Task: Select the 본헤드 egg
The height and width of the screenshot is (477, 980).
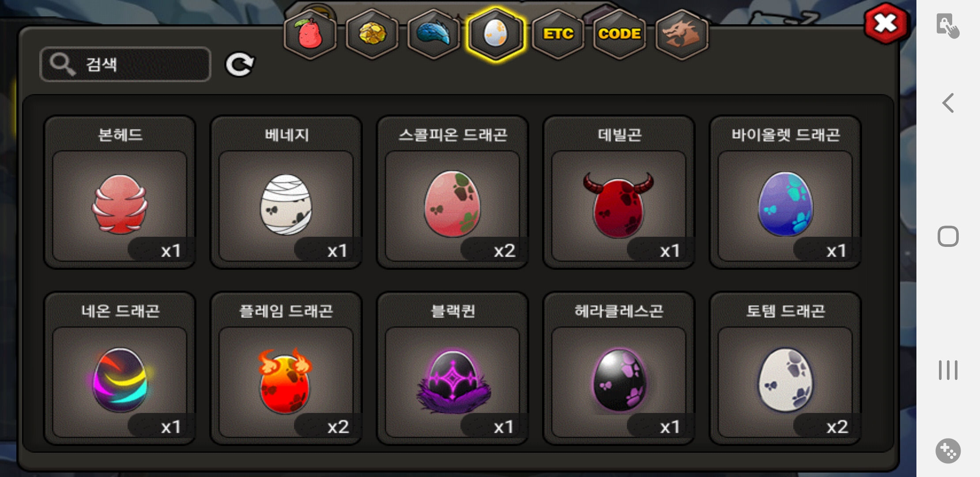Action: [x=120, y=193]
